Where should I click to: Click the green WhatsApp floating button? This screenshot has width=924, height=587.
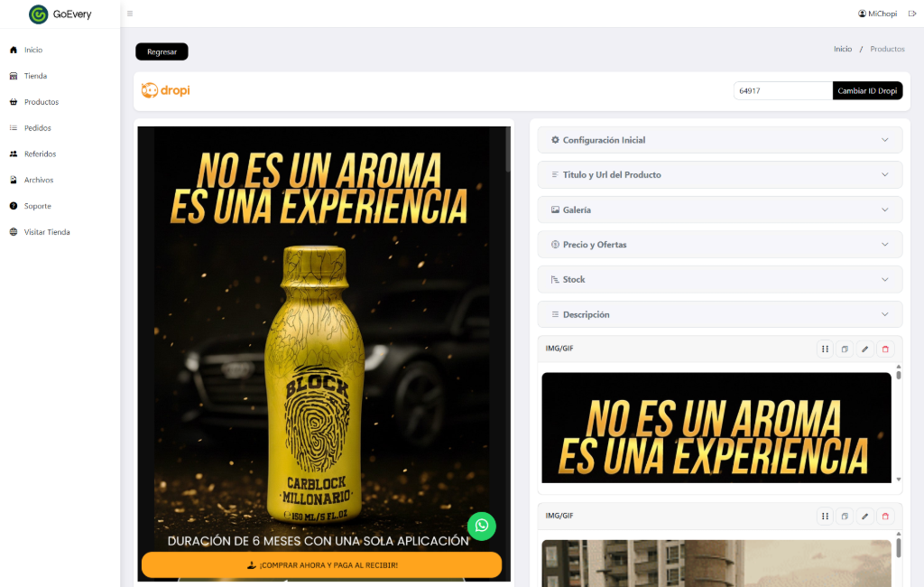tap(482, 526)
